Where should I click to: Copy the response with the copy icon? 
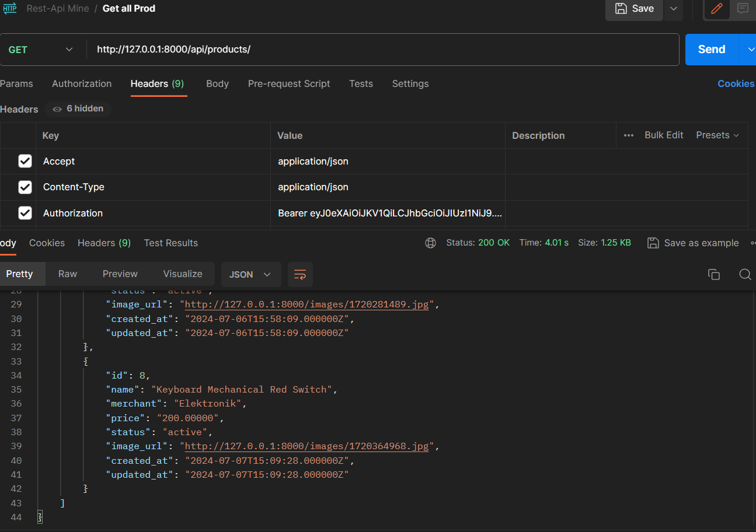pyautogui.click(x=713, y=274)
